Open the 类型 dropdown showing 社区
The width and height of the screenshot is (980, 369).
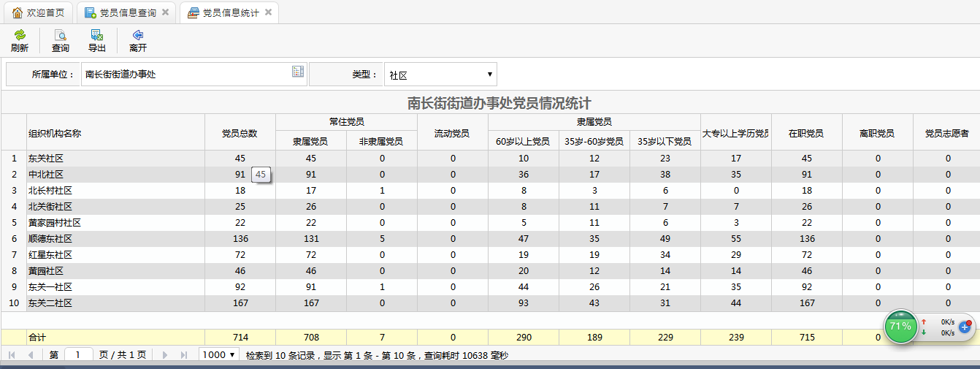coord(440,75)
